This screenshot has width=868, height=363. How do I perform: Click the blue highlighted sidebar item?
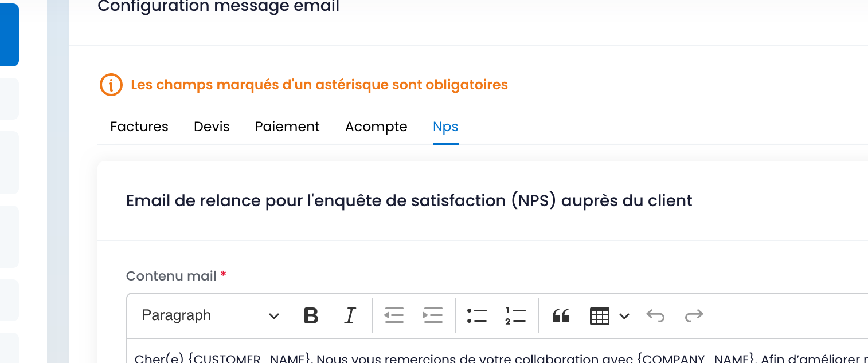click(x=9, y=34)
